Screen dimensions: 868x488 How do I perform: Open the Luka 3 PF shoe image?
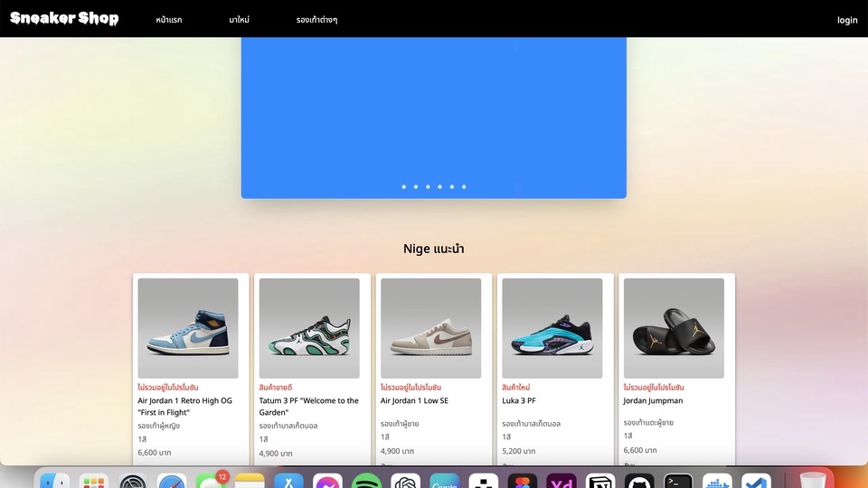point(552,328)
